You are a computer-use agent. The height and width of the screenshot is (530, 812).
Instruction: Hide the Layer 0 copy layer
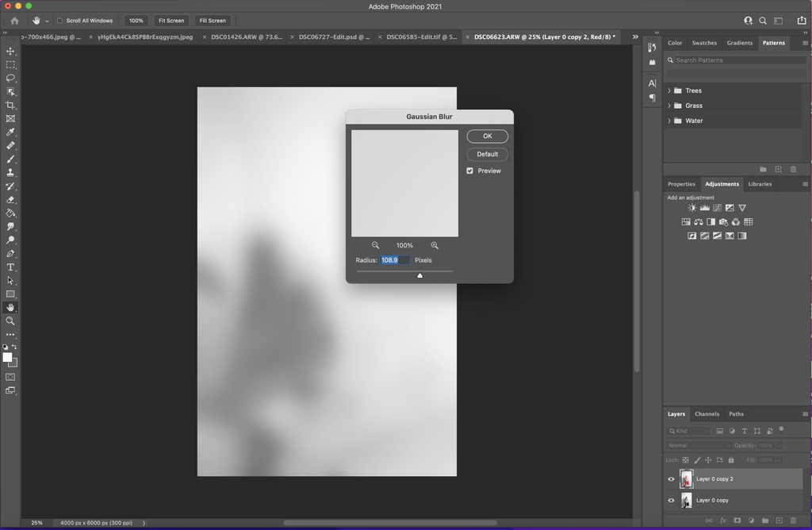point(671,500)
